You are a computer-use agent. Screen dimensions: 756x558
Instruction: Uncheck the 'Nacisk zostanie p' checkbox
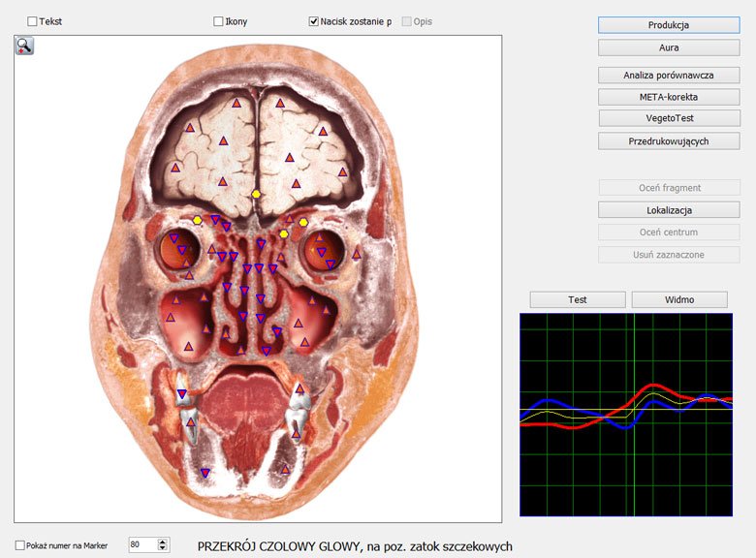click(314, 21)
